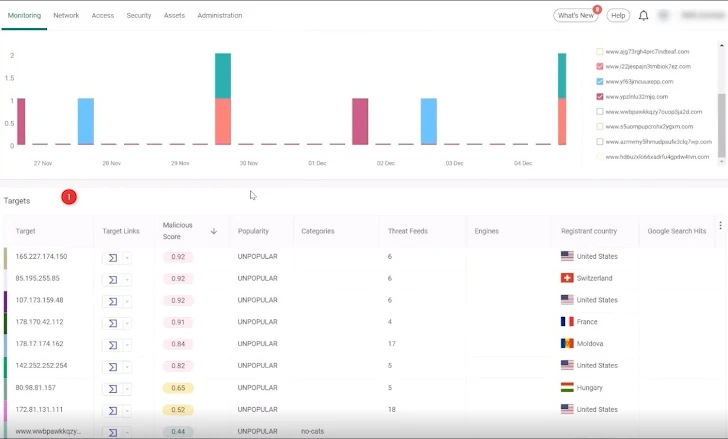
Task: Click target link icon for 85.195.255.85
Action: 113,279
